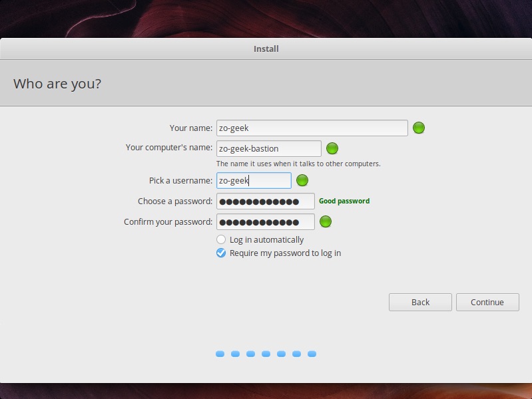Focus the Choose a password field
This screenshot has width=532, height=399.
point(265,201)
